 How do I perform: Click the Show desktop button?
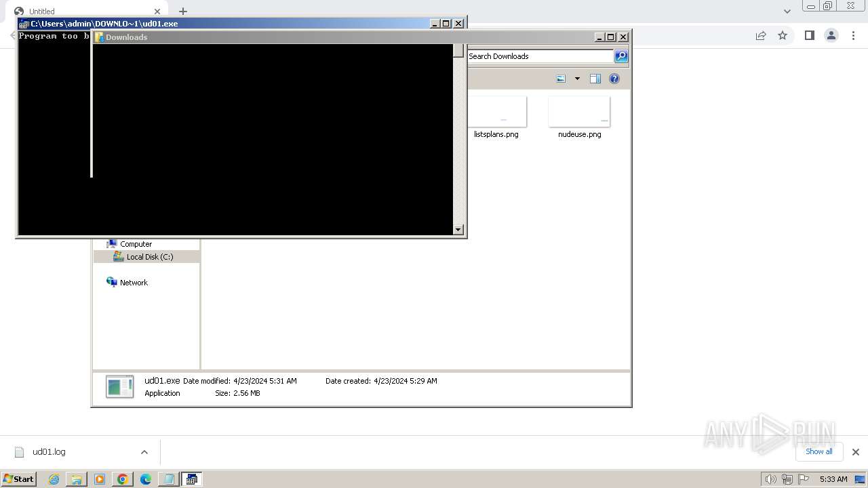pyautogui.click(x=860, y=479)
